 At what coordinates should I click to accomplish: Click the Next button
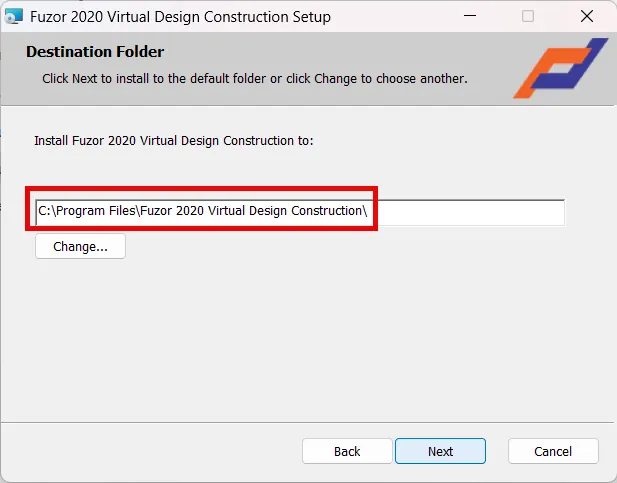(440, 451)
